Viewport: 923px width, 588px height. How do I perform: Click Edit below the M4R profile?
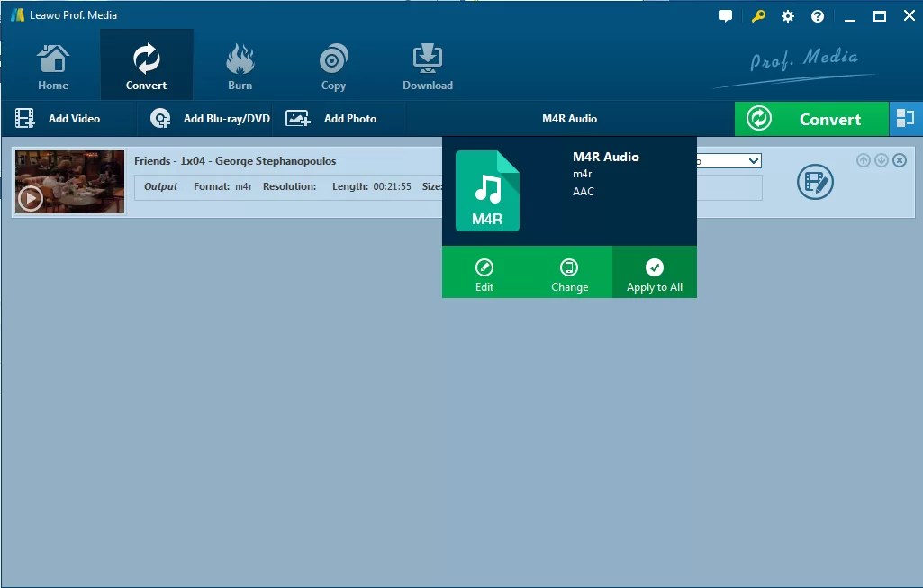tap(484, 273)
